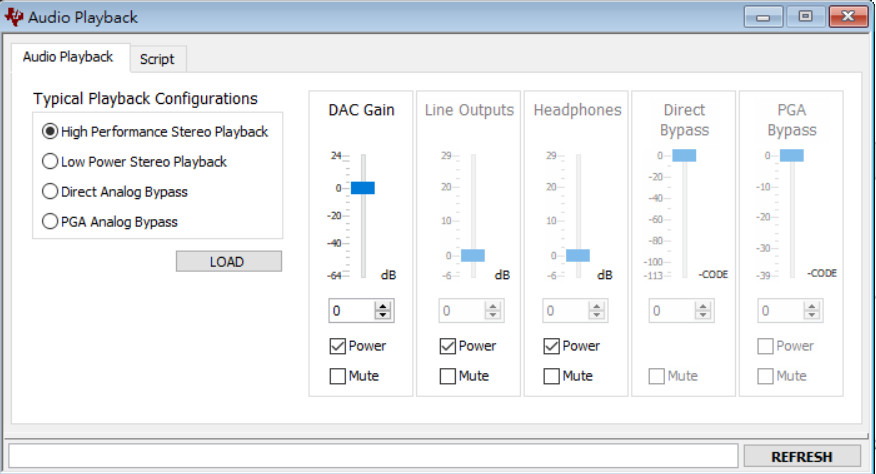Decrease PGA Bypass spinner value
This screenshot has width=876, height=474.
click(x=812, y=315)
